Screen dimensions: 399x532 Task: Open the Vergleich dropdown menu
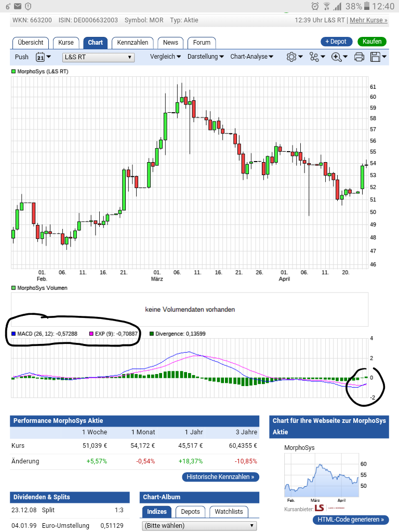click(165, 57)
